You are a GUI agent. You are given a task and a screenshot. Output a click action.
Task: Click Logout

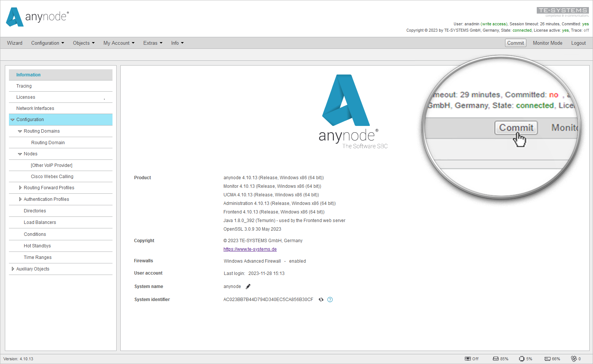(578, 43)
